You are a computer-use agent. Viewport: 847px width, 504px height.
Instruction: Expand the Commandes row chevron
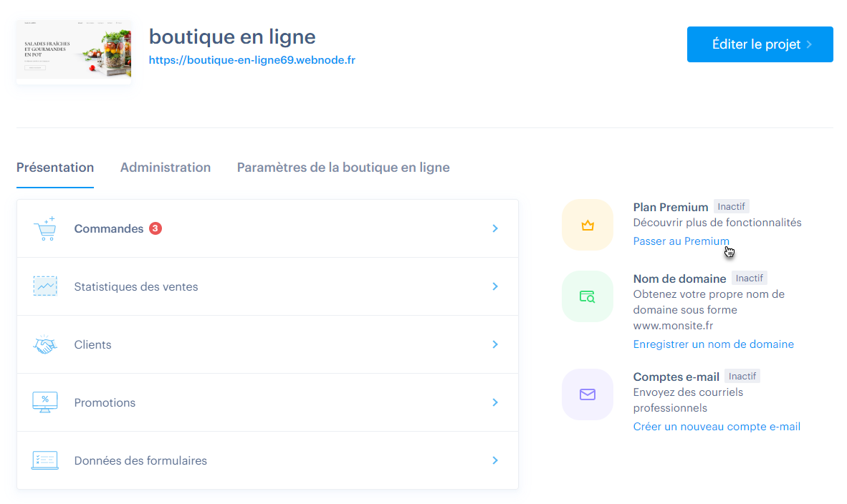(x=495, y=228)
